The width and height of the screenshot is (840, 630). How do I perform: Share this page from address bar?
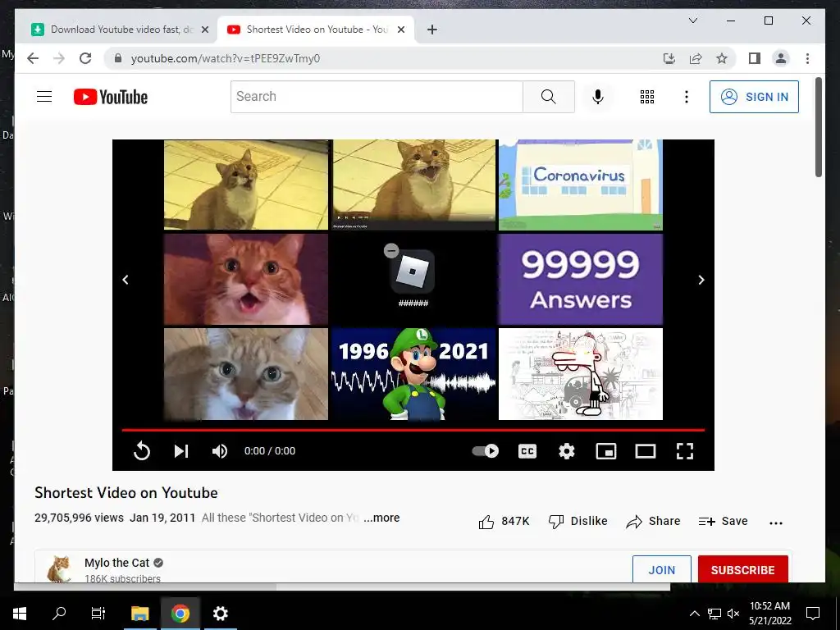(x=696, y=58)
